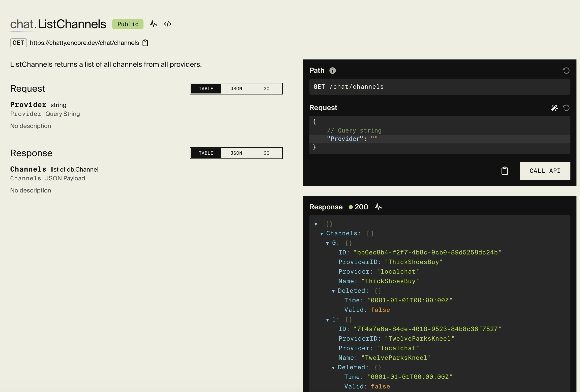Viewport: 580px width, 392px height.
Task: Copy request using clipboard beside CALL API
Action: tap(505, 171)
